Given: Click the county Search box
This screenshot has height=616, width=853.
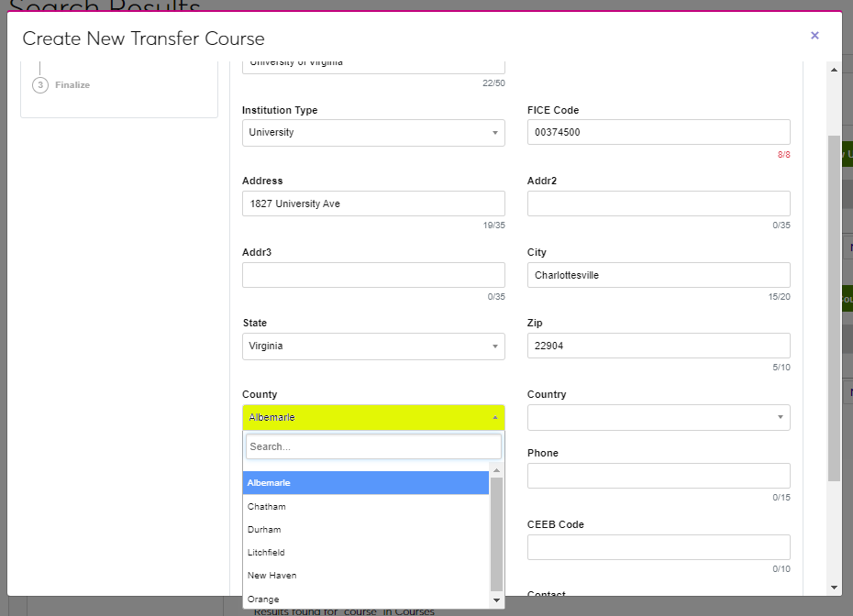Looking at the screenshot, I should 373,446.
